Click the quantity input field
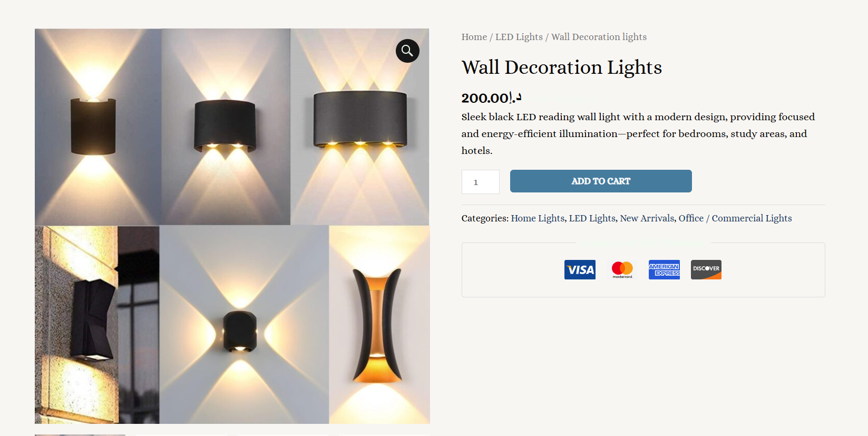This screenshot has height=436, width=868. pyautogui.click(x=480, y=182)
